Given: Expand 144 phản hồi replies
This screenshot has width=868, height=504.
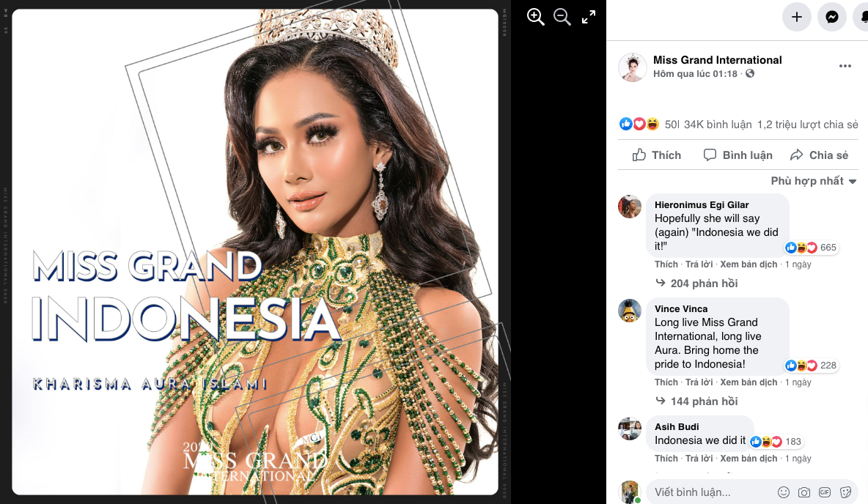Looking at the screenshot, I should pyautogui.click(x=704, y=401).
